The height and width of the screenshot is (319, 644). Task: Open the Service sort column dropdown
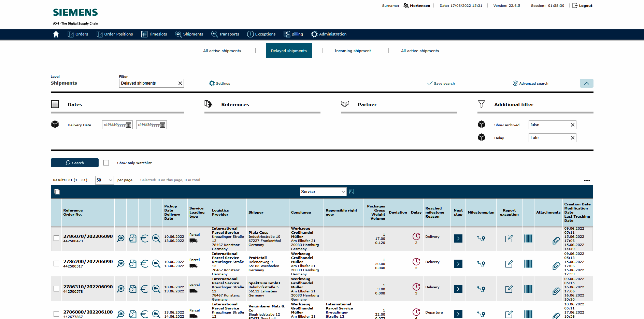323,192
